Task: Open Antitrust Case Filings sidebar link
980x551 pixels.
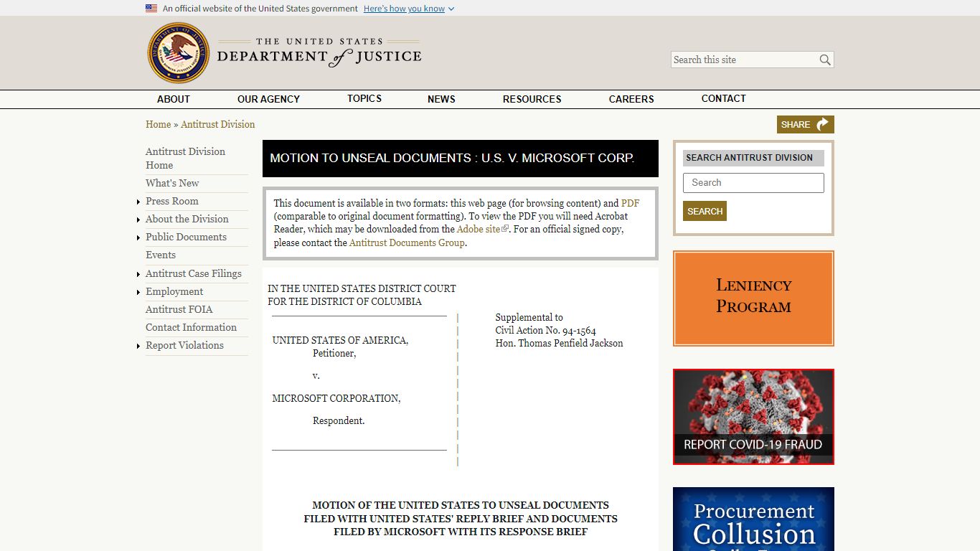Action: click(x=194, y=273)
